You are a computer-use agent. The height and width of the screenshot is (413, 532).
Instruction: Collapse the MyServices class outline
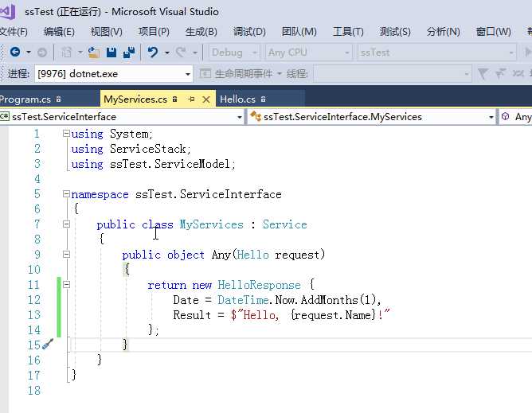pos(66,224)
